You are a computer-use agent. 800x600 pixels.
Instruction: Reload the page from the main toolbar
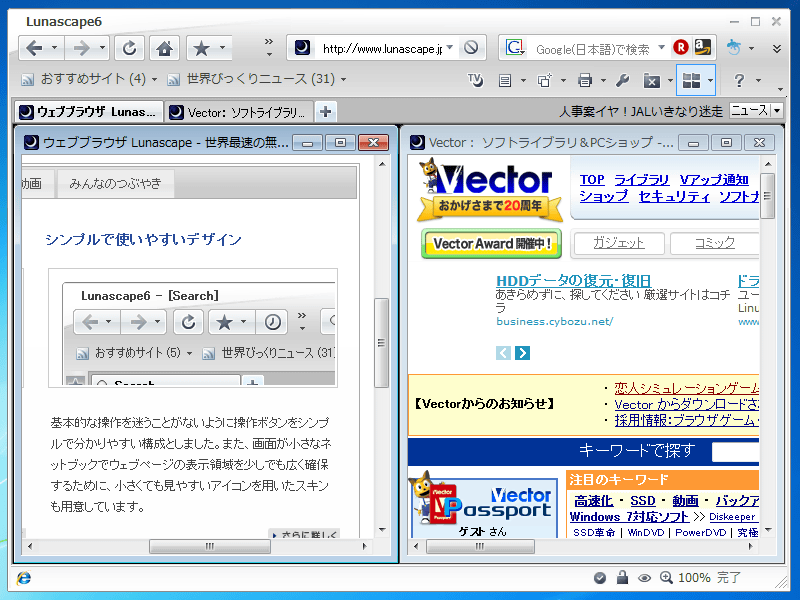click(x=130, y=48)
